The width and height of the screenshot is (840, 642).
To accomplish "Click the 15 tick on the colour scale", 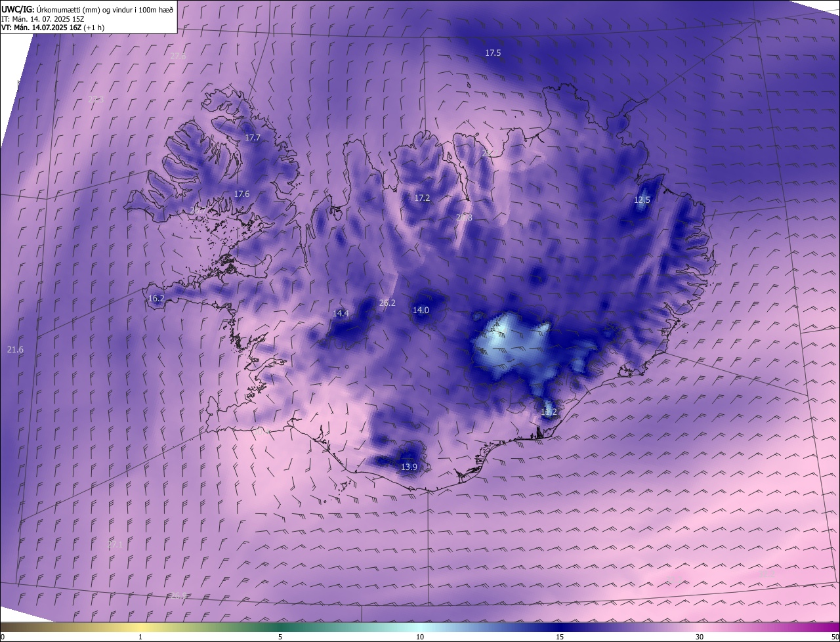I will click(x=560, y=637).
